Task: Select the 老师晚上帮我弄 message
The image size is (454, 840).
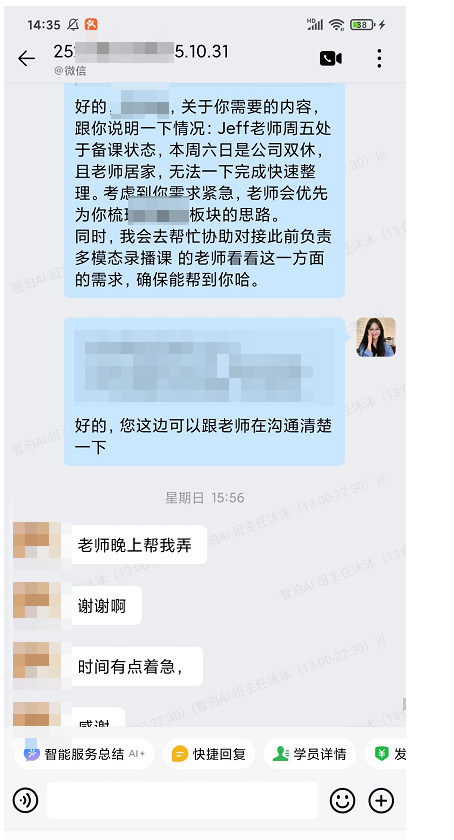Action: click(139, 545)
